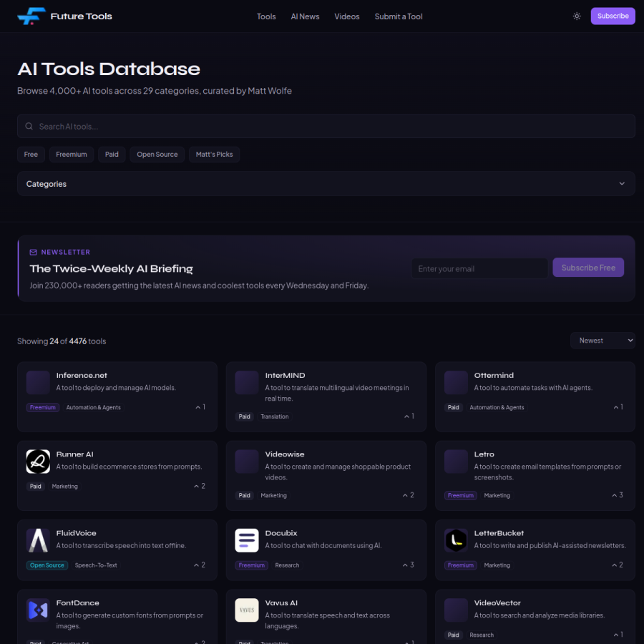Open the FontDance logo thumbnail
Image resolution: width=644 pixels, height=644 pixels.
pos(38,610)
